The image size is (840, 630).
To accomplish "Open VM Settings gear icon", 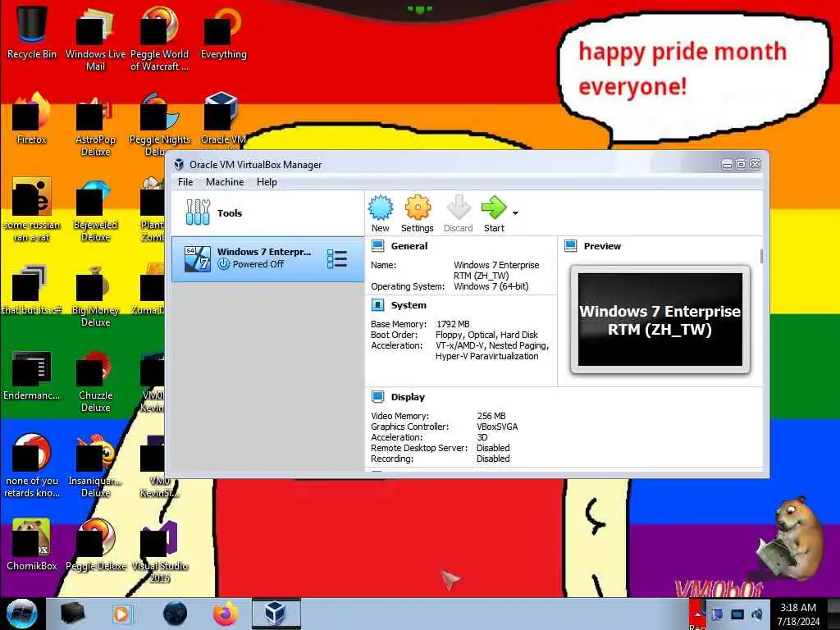I will point(417,213).
